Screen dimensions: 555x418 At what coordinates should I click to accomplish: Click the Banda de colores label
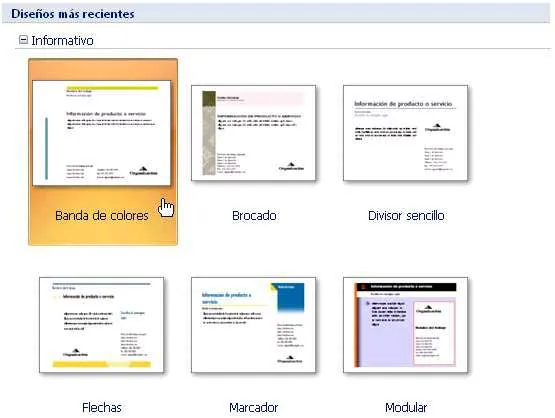(x=102, y=216)
